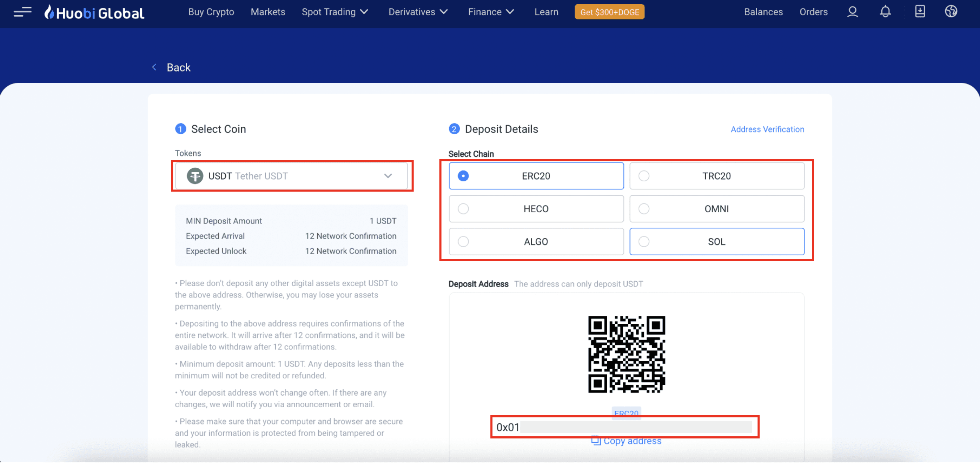Click the user profile icon
The image size is (980, 463).
852,12
